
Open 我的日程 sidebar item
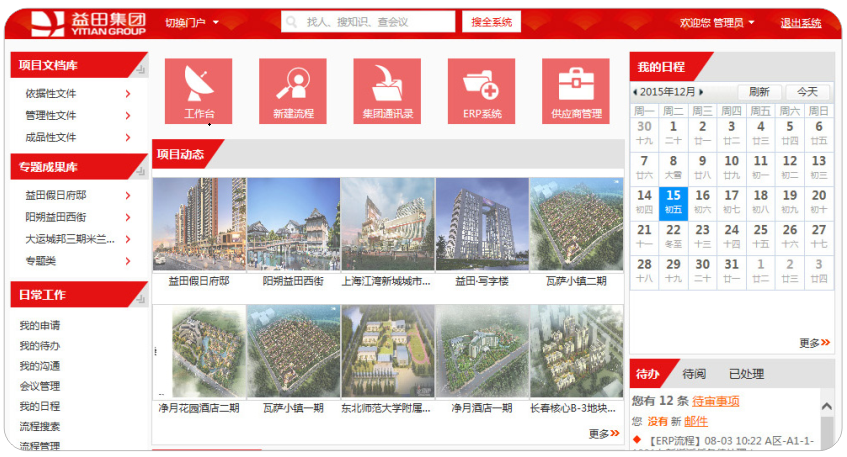coord(39,406)
